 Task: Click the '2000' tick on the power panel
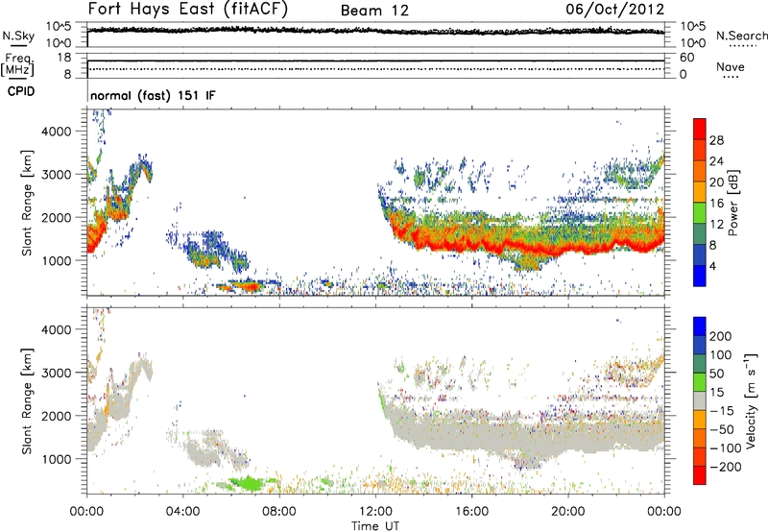coord(57,217)
